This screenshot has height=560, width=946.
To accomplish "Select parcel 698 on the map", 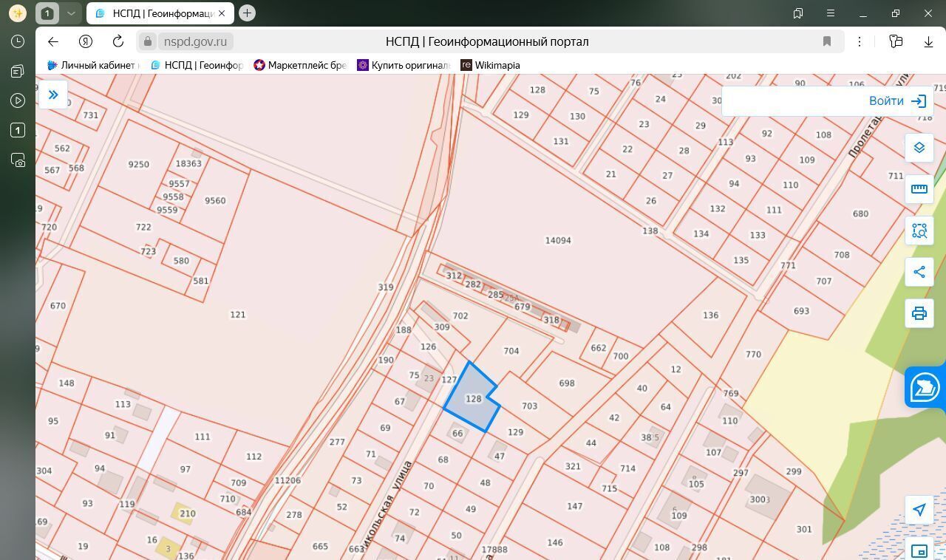I will (x=567, y=383).
